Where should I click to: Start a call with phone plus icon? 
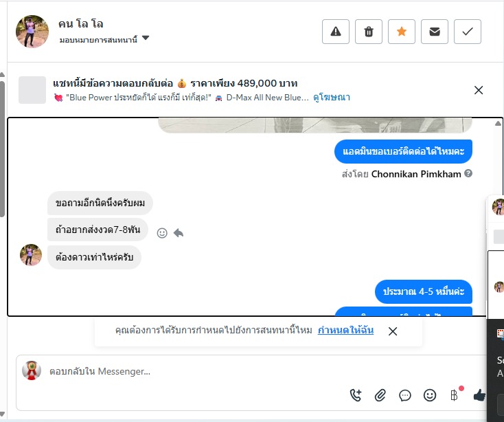356,395
